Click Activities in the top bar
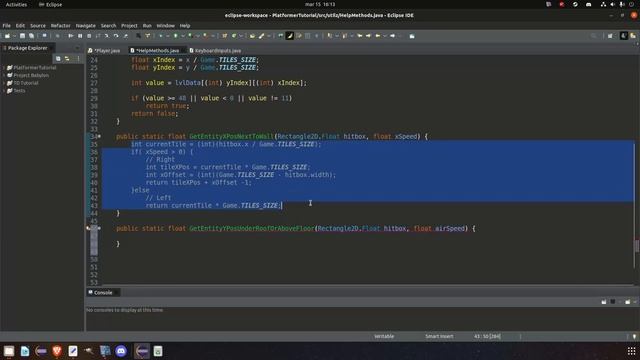 [16, 4]
